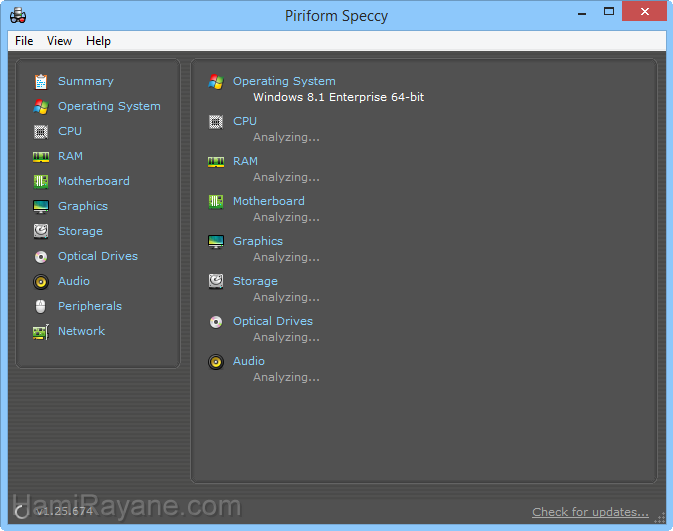The image size is (673, 531).
Task: Open the File menu
Action: coord(24,41)
